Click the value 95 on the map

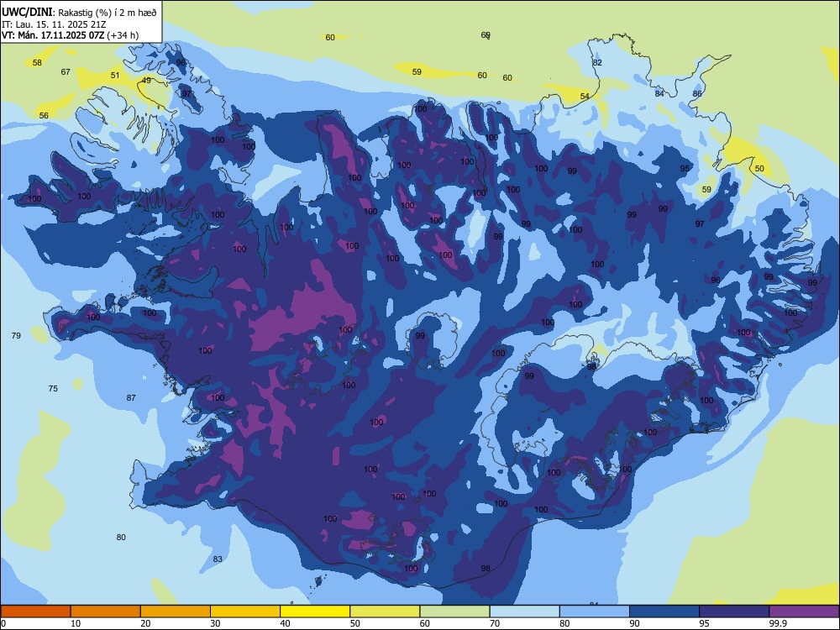pos(685,168)
